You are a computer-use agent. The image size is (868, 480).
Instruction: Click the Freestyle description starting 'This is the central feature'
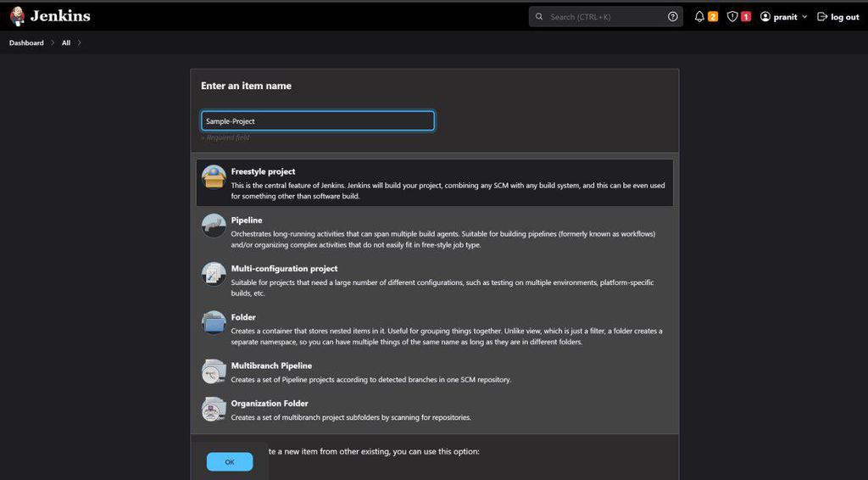pyautogui.click(x=448, y=191)
